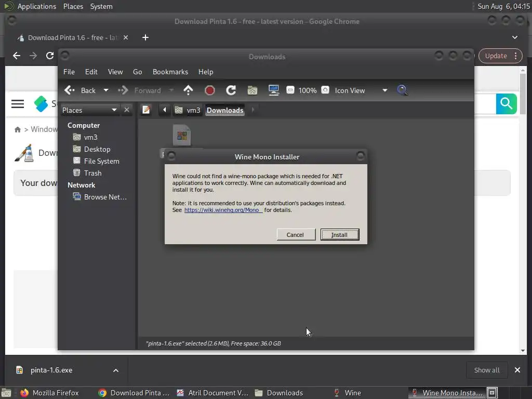Viewport: 532px width, 399px height.
Task: Open the wiki.winehq.org/Mono link
Action: pyautogui.click(x=223, y=210)
